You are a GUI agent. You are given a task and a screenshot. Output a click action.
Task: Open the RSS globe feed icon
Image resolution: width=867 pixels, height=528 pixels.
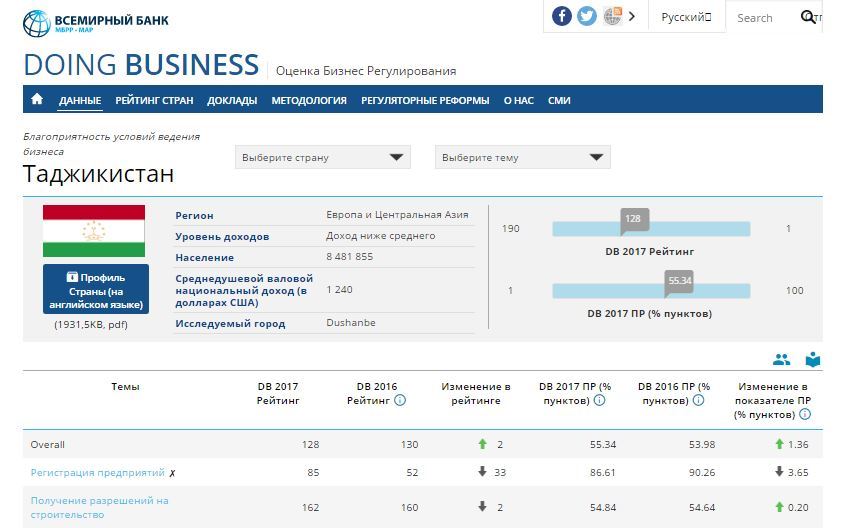click(612, 16)
